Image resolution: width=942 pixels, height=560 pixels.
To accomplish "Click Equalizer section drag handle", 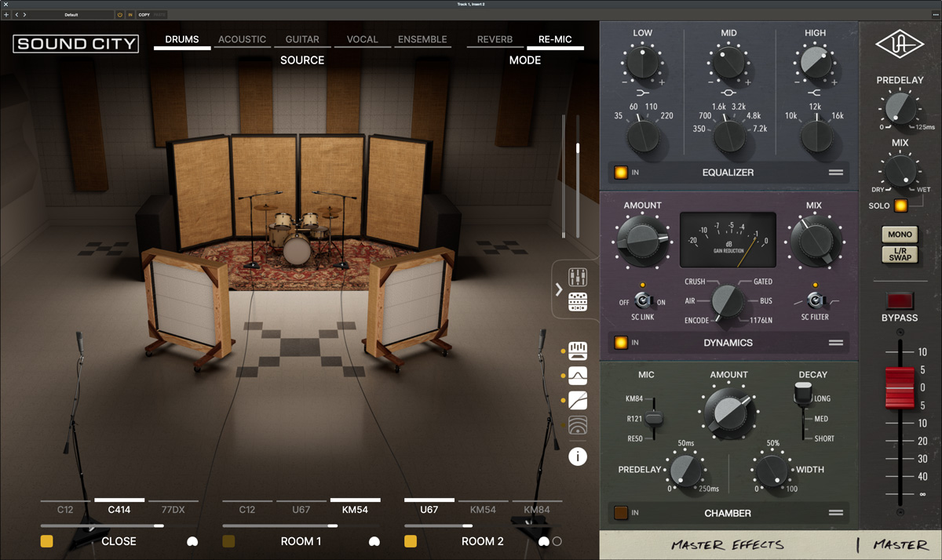I will point(835,173).
